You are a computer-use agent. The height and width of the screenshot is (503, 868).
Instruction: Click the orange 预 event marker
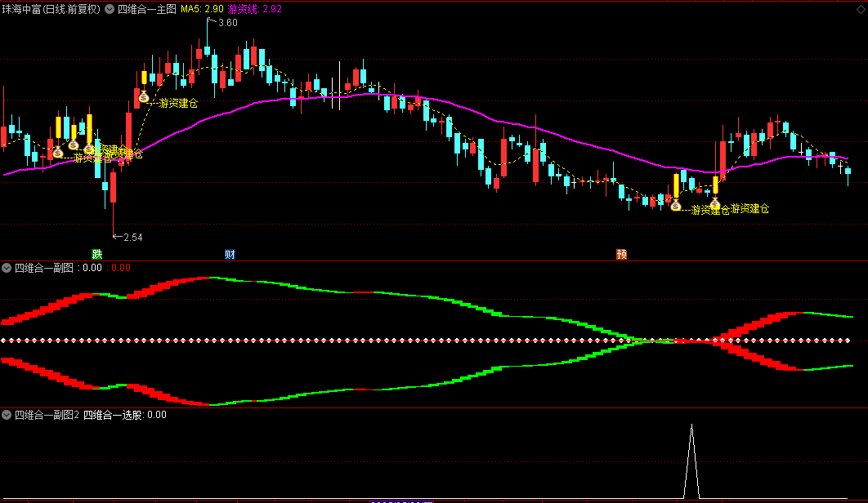coord(622,254)
